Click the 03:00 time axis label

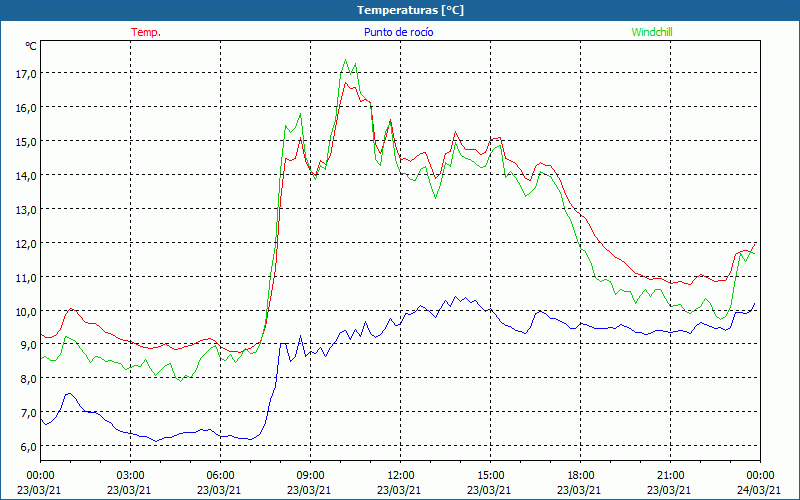(x=130, y=475)
